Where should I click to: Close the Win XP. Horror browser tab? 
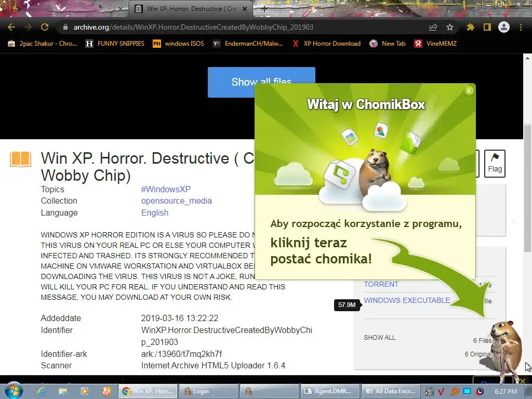point(245,9)
